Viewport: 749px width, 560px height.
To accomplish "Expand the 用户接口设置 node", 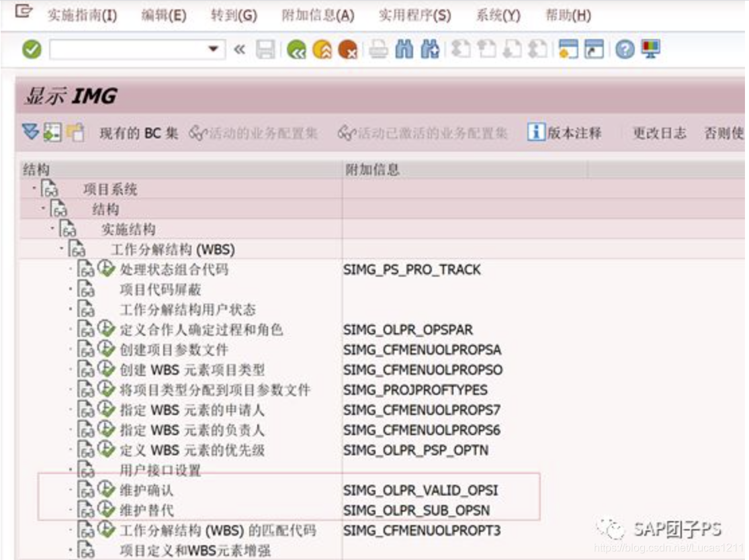I will click(71, 469).
